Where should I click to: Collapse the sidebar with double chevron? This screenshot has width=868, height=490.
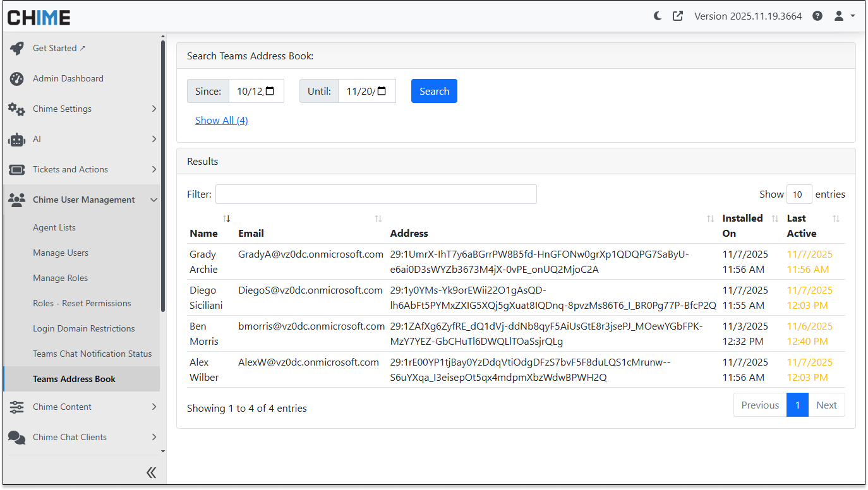(x=151, y=472)
